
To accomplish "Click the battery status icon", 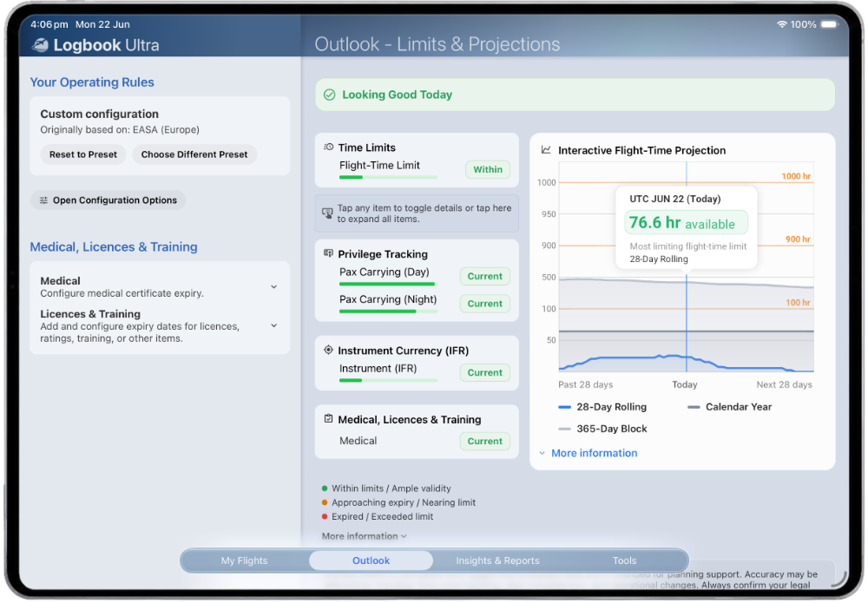I will pyautogui.click(x=830, y=24).
